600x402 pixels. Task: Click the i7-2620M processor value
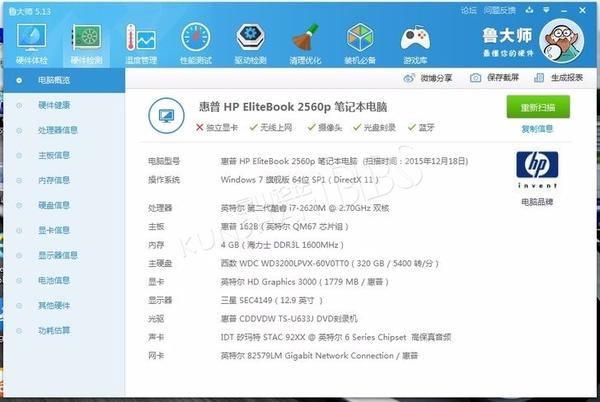point(305,208)
